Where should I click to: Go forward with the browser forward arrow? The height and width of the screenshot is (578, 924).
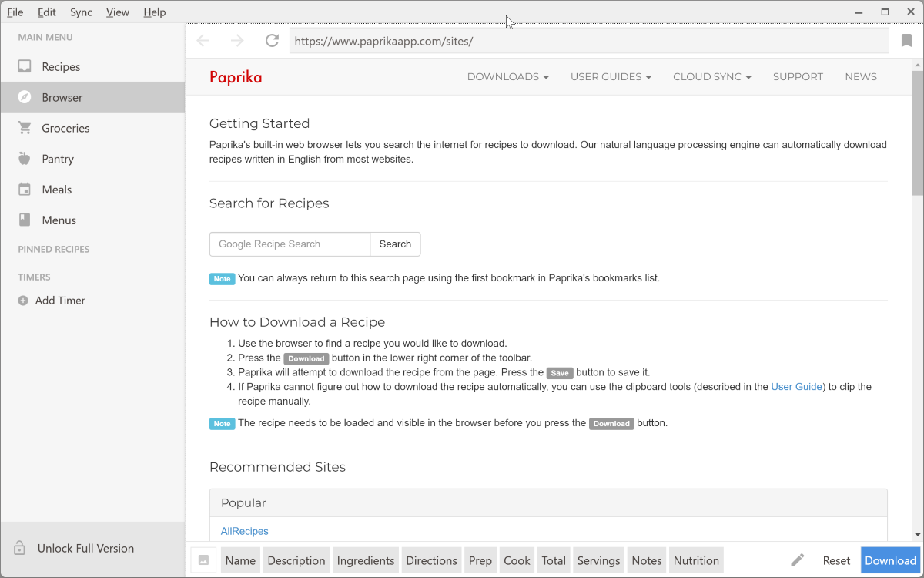pyautogui.click(x=237, y=41)
